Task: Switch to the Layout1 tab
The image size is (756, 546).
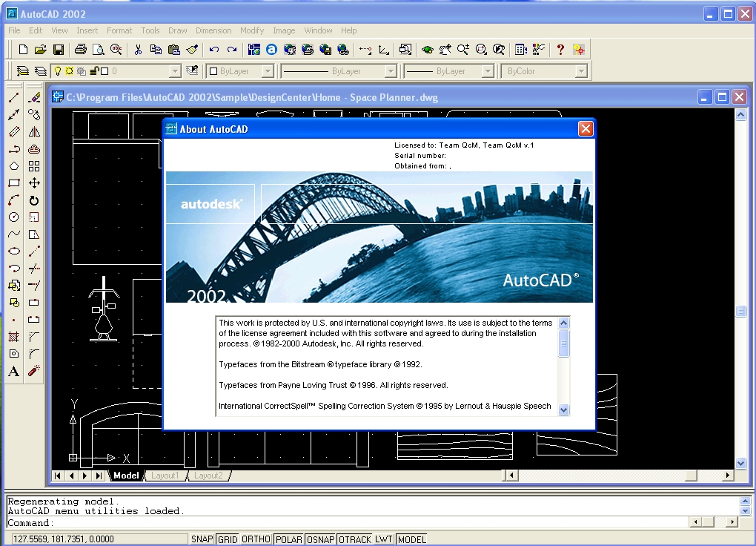Action: [x=165, y=476]
